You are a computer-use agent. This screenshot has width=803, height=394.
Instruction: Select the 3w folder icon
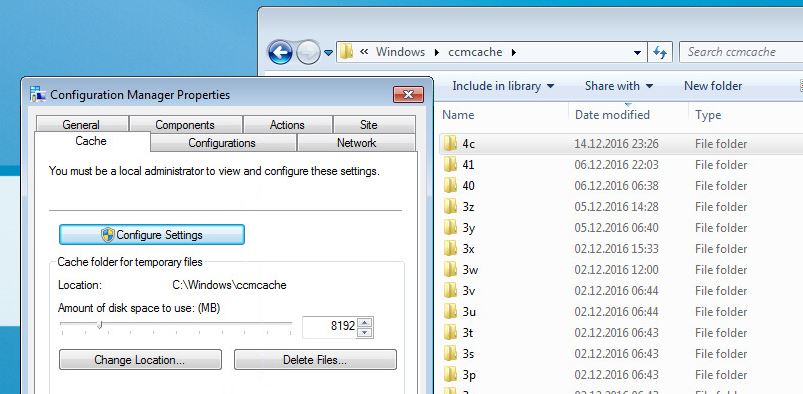pyautogui.click(x=450, y=269)
